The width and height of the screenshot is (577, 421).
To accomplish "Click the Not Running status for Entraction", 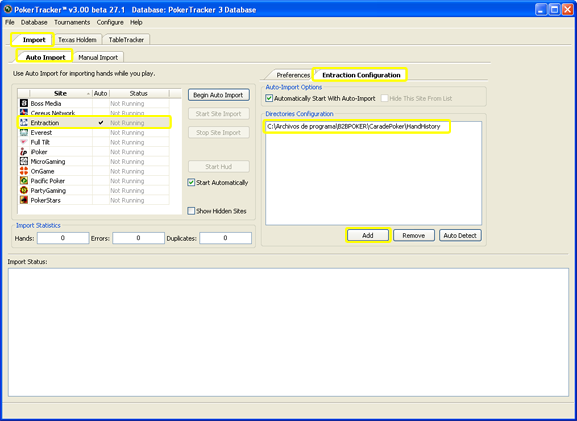I will [127, 123].
